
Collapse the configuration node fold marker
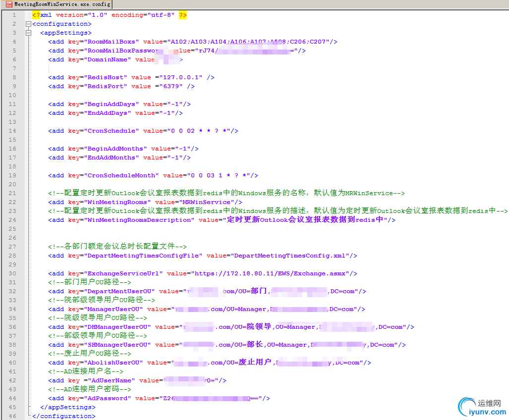pos(28,24)
